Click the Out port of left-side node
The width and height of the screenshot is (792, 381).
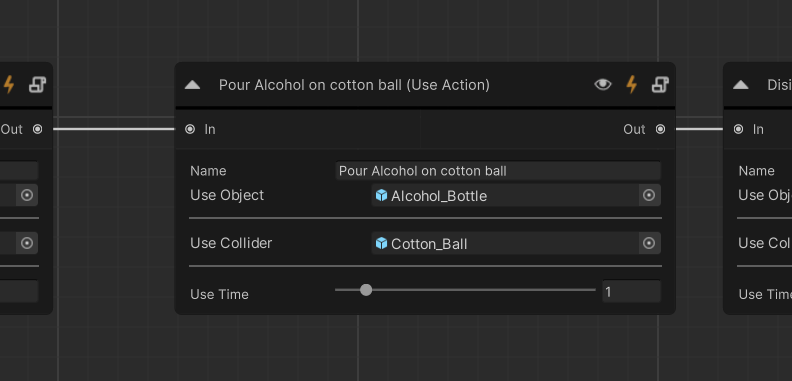[x=37, y=129]
